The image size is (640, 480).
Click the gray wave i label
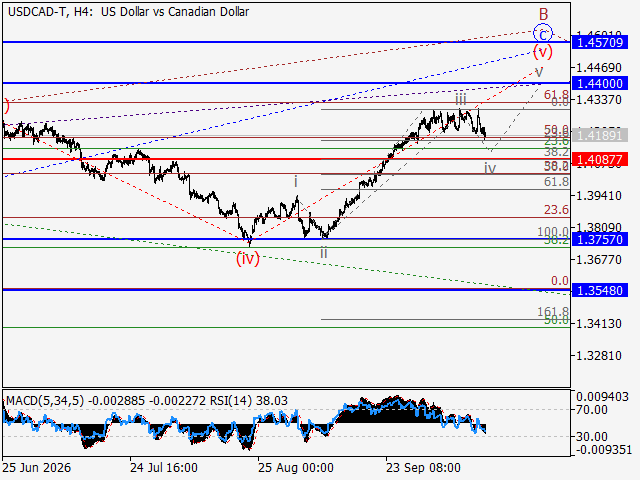(x=296, y=182)
